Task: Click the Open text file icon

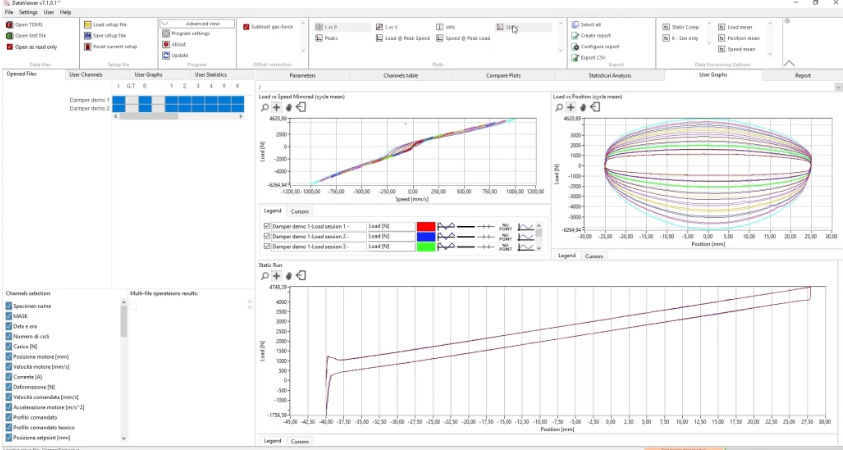Action: click(x=9, y=35)
